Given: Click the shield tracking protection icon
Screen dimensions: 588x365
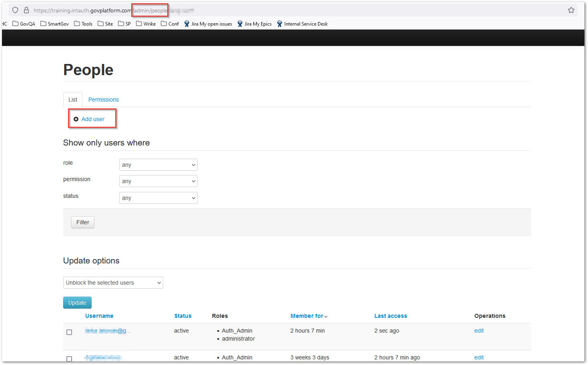Looking at the screenshot, I should click(x=15, y=10).
